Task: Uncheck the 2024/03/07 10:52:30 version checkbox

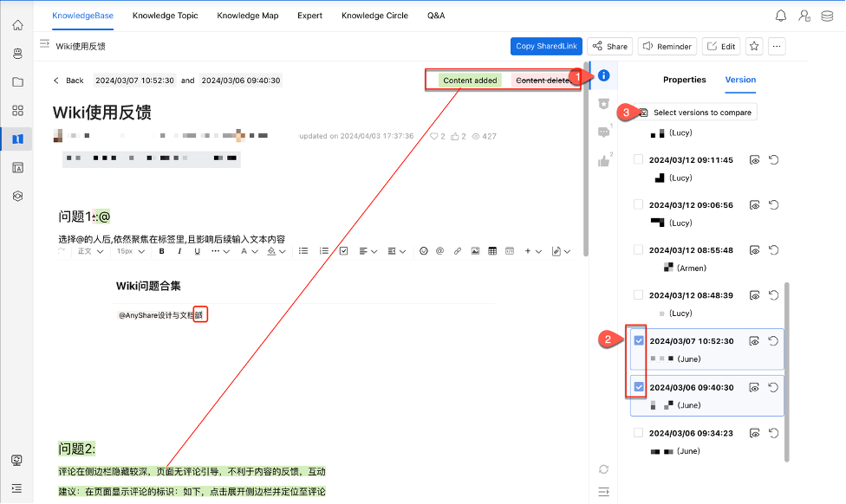Action: pos(639,341)
